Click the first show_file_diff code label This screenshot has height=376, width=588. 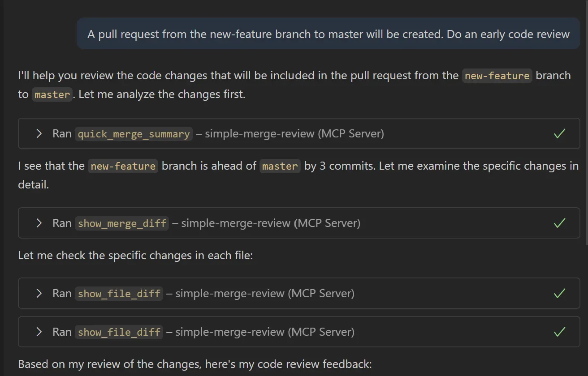coord(119,294)
